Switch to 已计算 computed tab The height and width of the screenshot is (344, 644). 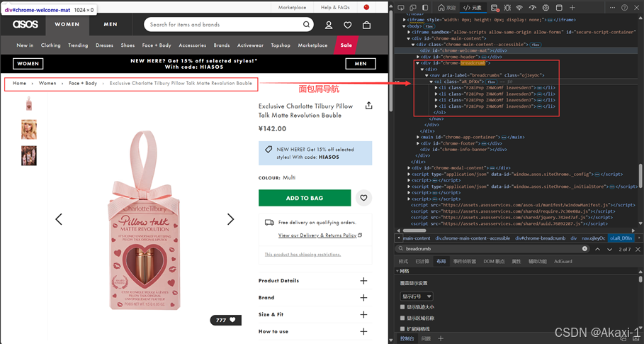tap(422, 262)
